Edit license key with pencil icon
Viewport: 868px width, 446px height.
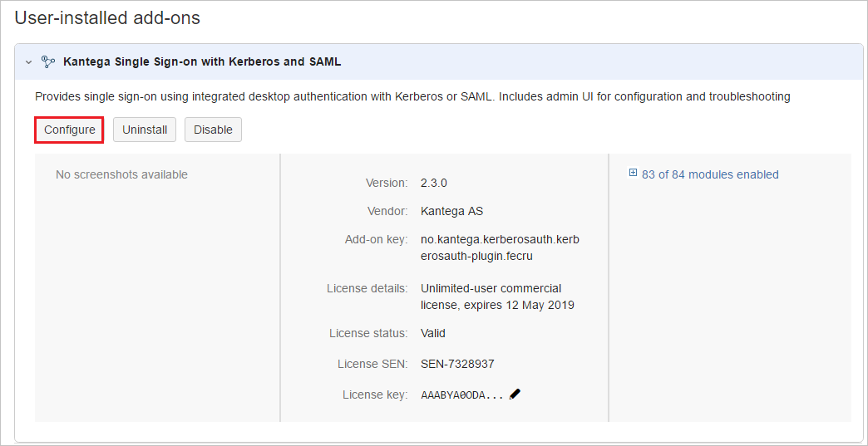(x=515, y=394)
